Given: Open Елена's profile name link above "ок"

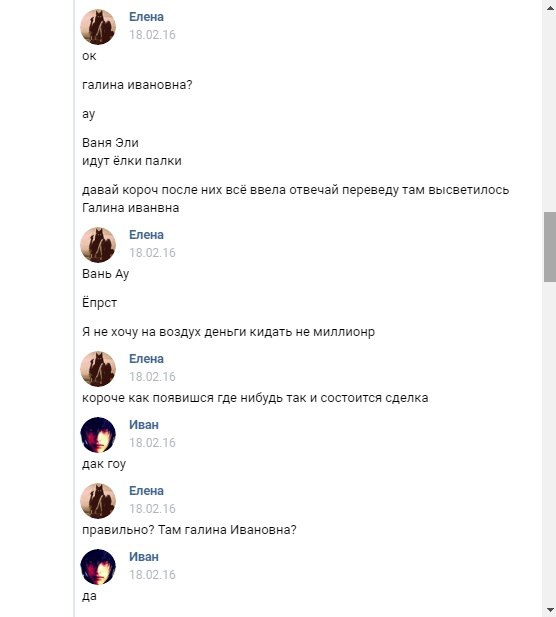Looking at the screenshot, I should (146, 17).
